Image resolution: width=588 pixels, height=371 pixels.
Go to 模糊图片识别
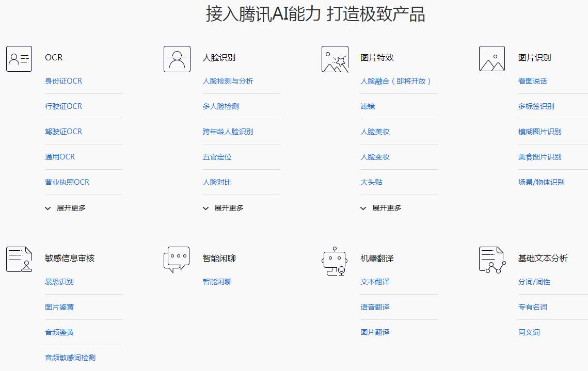point(539,132)
